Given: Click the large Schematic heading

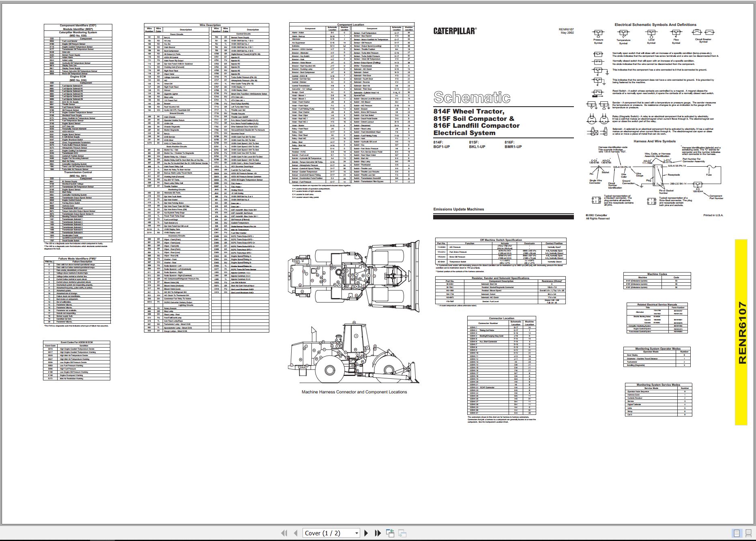Looking at the screenshot, I should click(471, 97).
